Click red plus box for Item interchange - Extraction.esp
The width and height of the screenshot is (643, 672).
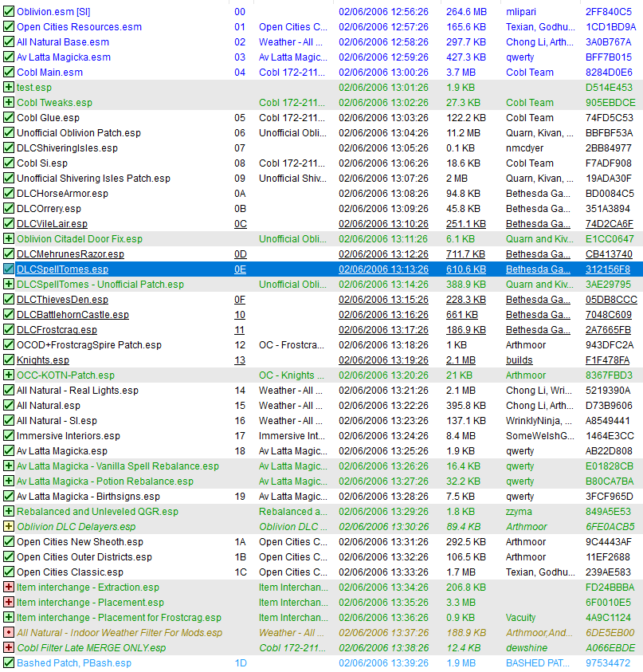9,588
